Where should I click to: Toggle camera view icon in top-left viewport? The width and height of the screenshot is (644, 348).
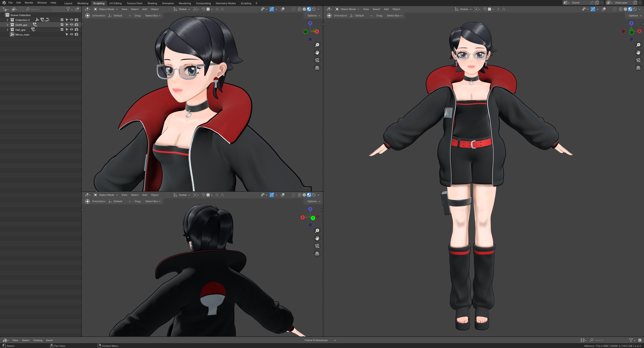coord(317,60)
